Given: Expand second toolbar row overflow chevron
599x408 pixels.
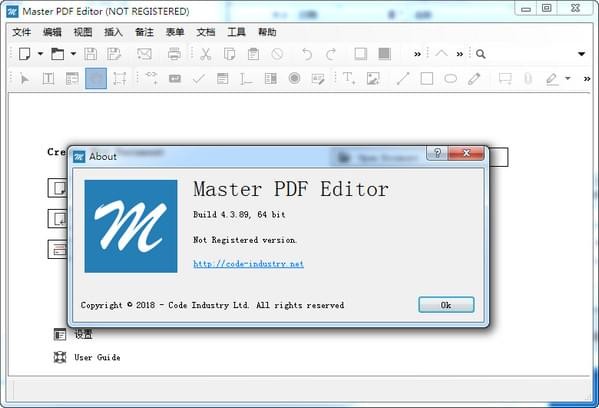Looking at the screenshot, I should click(587, 79).
